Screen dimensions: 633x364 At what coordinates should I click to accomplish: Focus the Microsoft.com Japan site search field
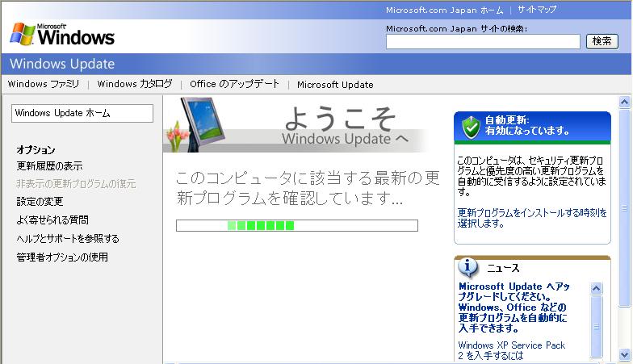pyautogui.click(x=483, y=41)
